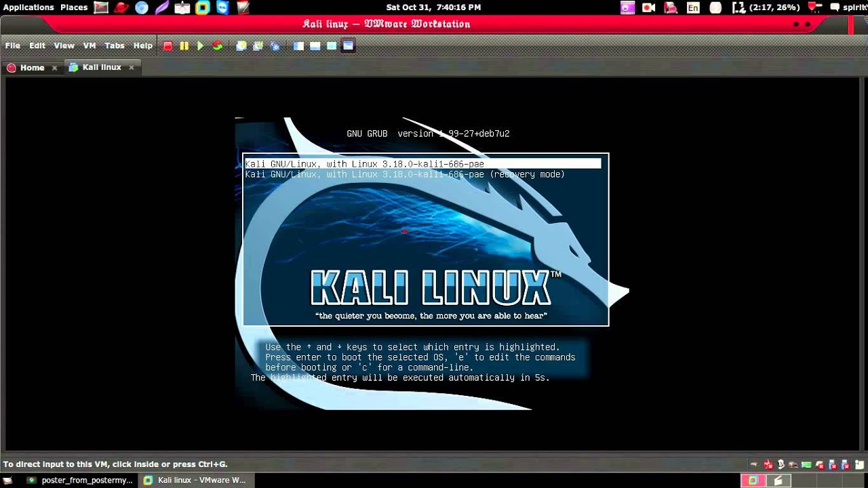Click the red user accounts tray icon
Image resolution: width=868 pixels, height=488 pixels.
point(671,7)
